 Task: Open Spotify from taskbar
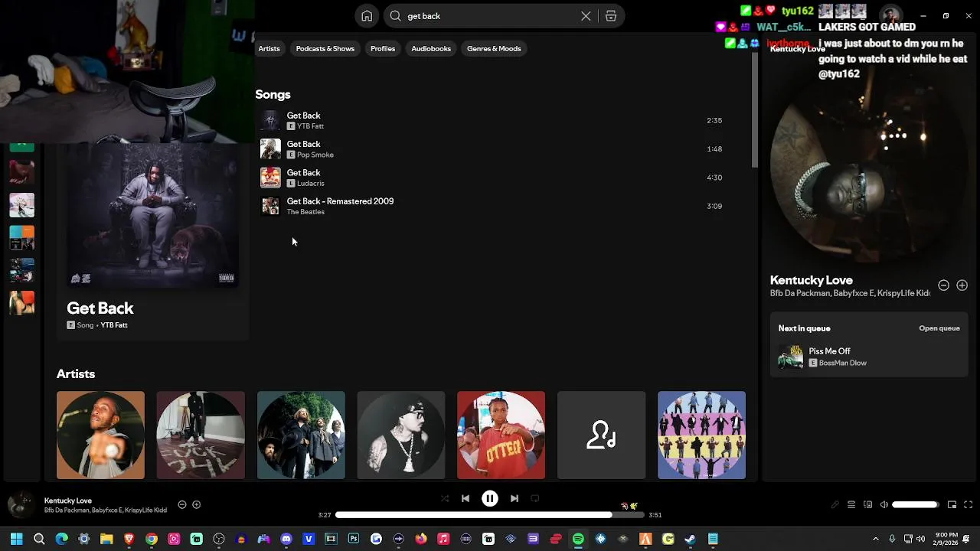578,539
